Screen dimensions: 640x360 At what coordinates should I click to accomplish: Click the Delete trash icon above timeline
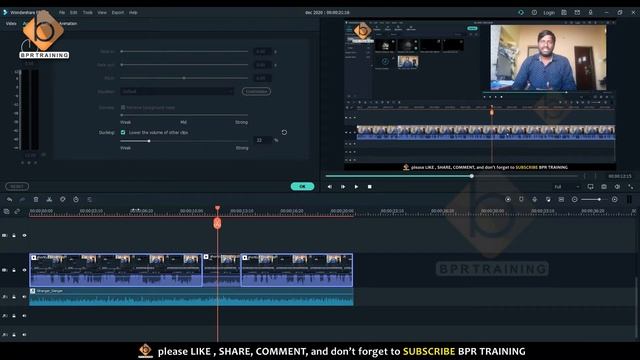tap(36, 200)
